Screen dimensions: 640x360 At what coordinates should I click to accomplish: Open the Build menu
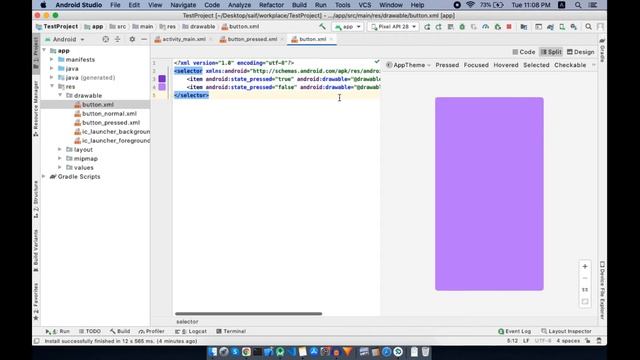click(299, 5)
